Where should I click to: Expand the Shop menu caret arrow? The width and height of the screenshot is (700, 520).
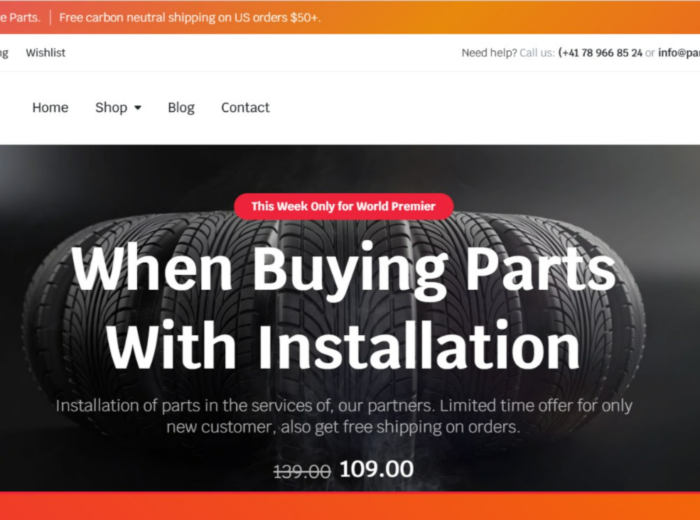pyautogui.click(x=138, y=108)
